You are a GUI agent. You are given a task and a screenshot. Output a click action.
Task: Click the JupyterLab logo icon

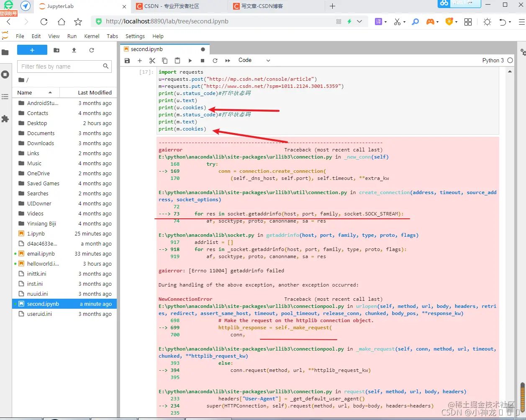pyautogui.click(x=5, y=36)
